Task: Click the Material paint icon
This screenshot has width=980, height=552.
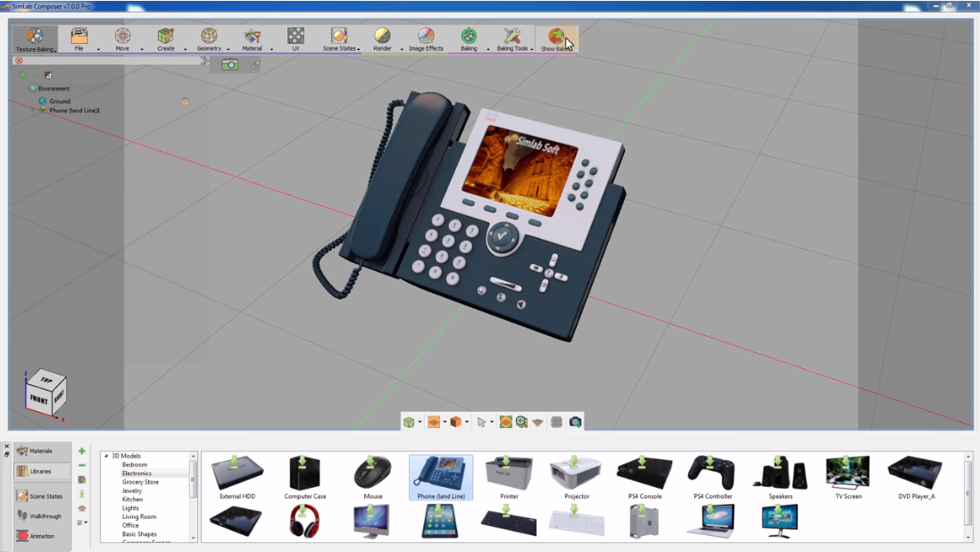Action: click(253, 36)
